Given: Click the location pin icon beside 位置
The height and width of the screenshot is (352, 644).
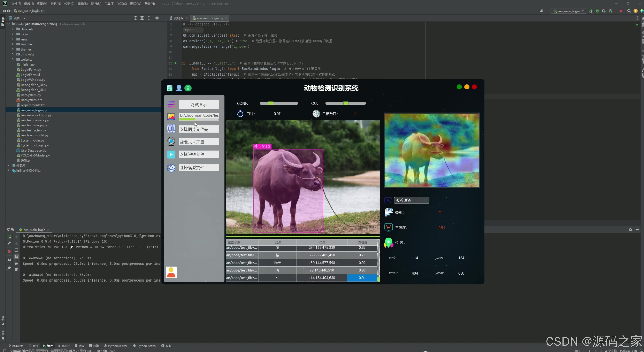Looking at the screenshot, I should click(388, 242).
